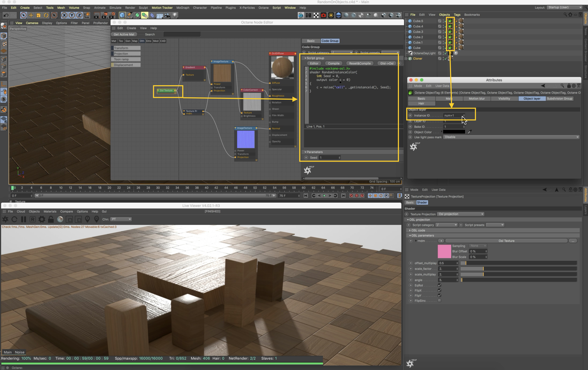This screenshot has width=588, height=370.
Task: Enable the FlipSinc checkbox
Action: point(439,301)
